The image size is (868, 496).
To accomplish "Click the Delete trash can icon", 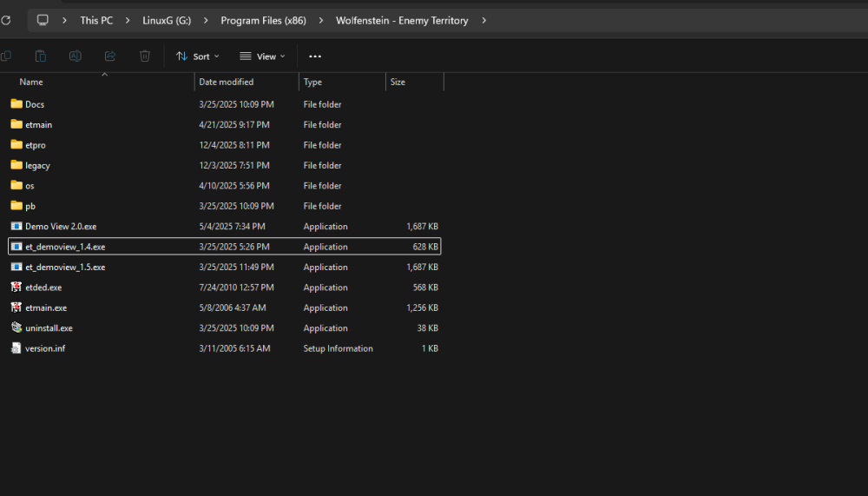I will [145, 56].
